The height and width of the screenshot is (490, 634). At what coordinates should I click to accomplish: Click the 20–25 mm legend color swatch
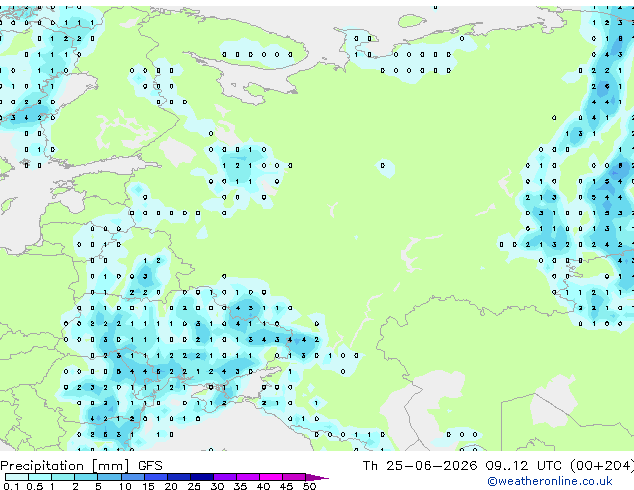click(x=179, y=477)
